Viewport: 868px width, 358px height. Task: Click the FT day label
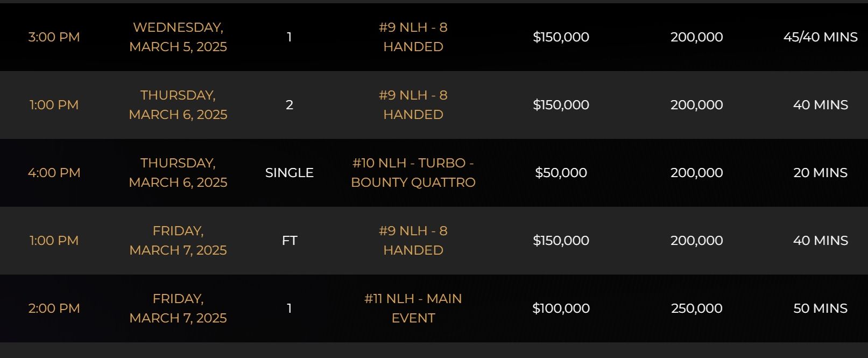click(x=290, y=241)
